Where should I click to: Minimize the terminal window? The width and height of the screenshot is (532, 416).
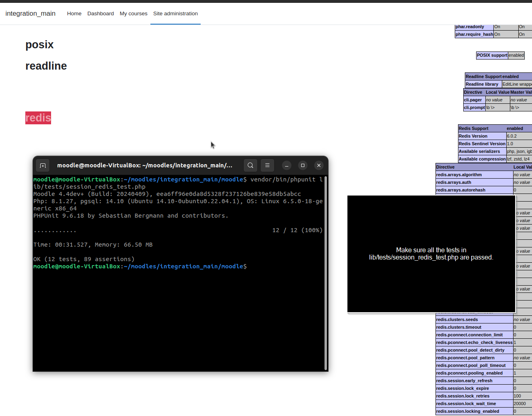(x=287, y=165)
